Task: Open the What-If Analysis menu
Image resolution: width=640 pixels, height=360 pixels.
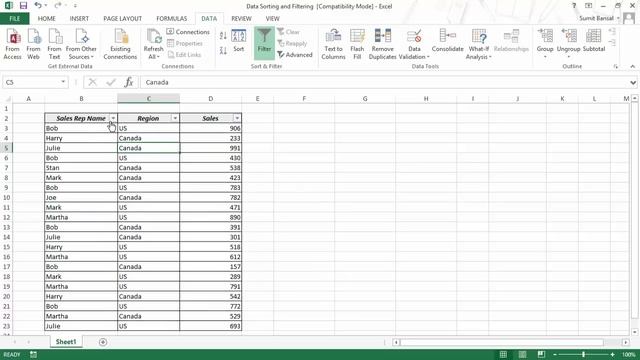Action: (x=478, y=44)
